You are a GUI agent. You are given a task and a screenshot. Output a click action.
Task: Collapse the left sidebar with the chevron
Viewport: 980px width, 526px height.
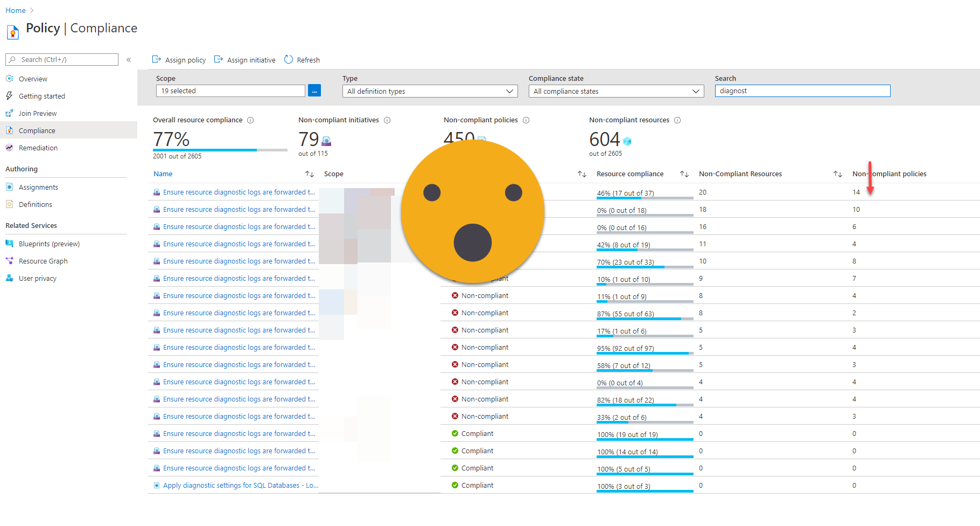pyautogui.click(x=129, y=59)
